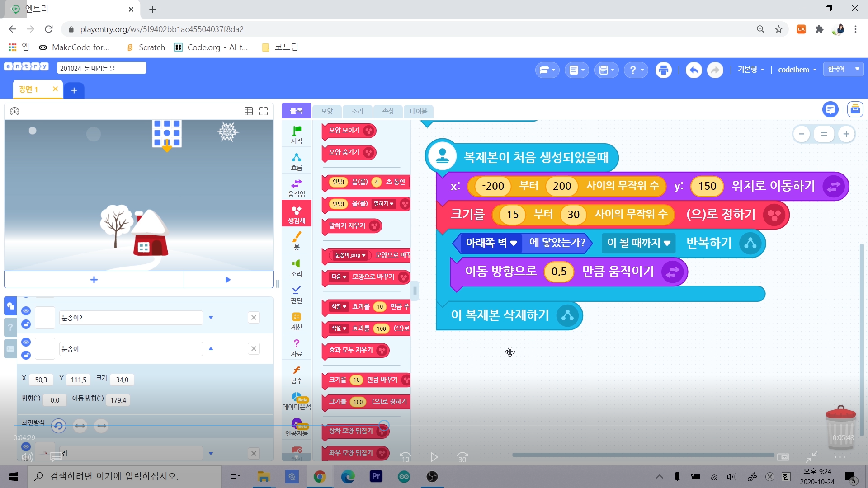Zoom in the block workspace

pos(846,134)
